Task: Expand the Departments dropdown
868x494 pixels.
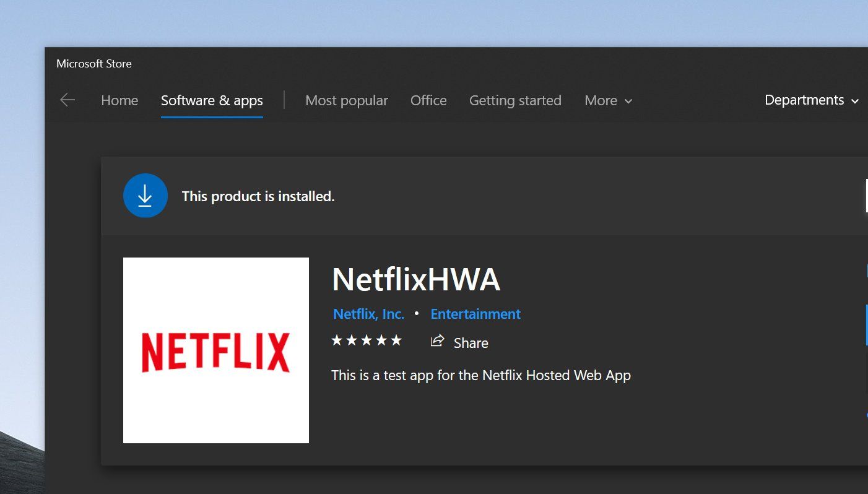Action: coord(812,100)
